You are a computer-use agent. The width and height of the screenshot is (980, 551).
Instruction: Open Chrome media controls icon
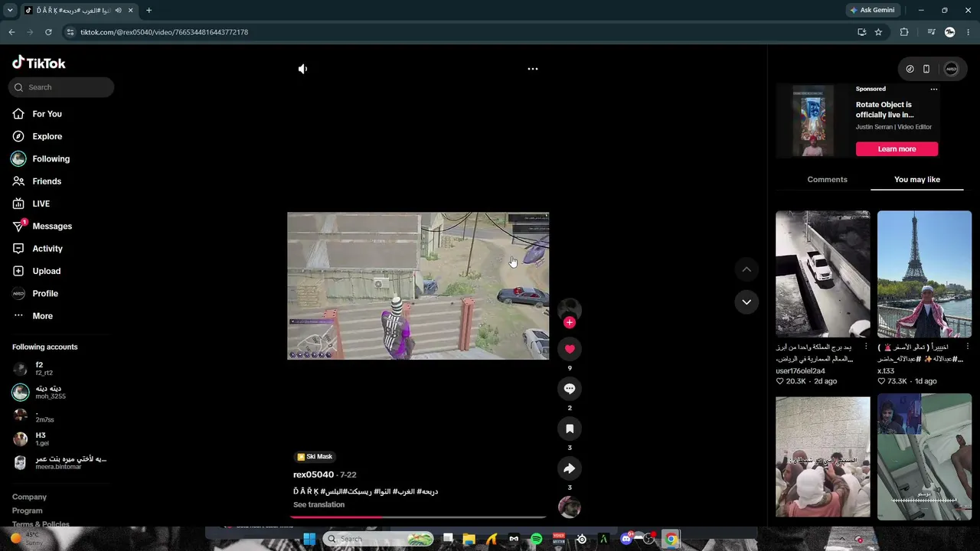tap(931, 32)
